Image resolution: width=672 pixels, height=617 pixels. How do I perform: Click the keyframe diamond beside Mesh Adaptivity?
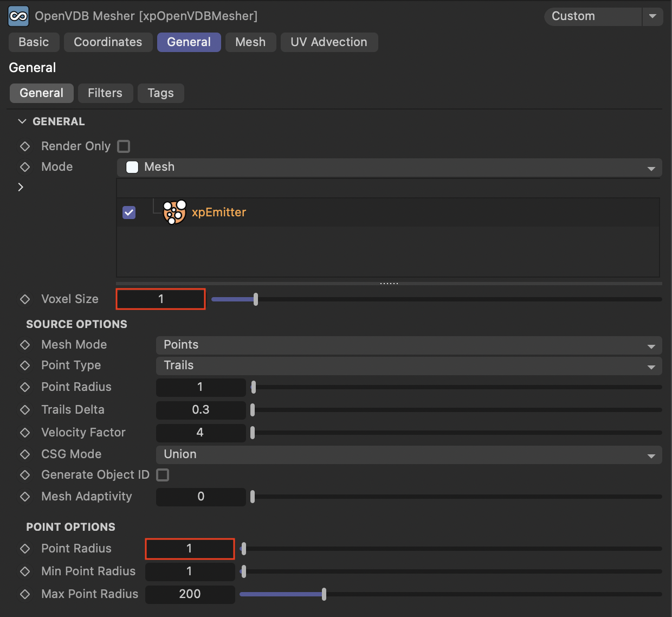click(25, 497)
